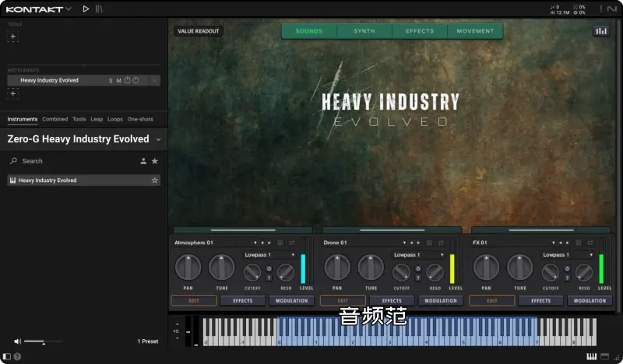Mute the Heavy Industry Evolved instrument

pos(118,80)
